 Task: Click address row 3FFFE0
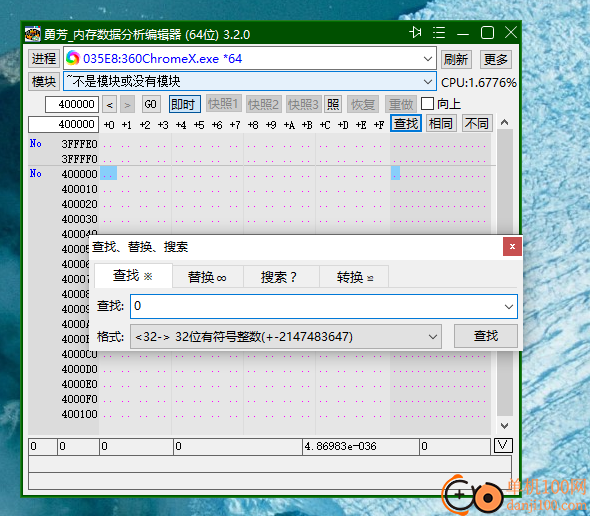[x=79, y=144]
